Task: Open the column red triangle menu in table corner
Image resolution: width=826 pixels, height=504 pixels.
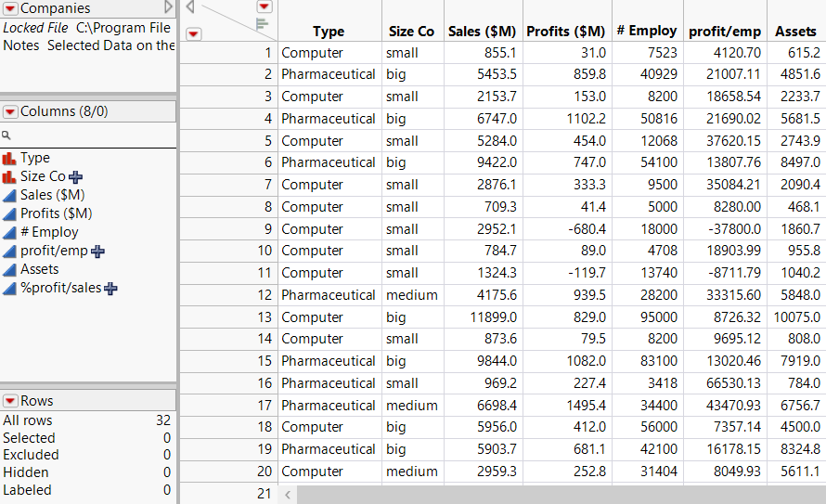Action: pyautogui.click(x=264, y=6)
